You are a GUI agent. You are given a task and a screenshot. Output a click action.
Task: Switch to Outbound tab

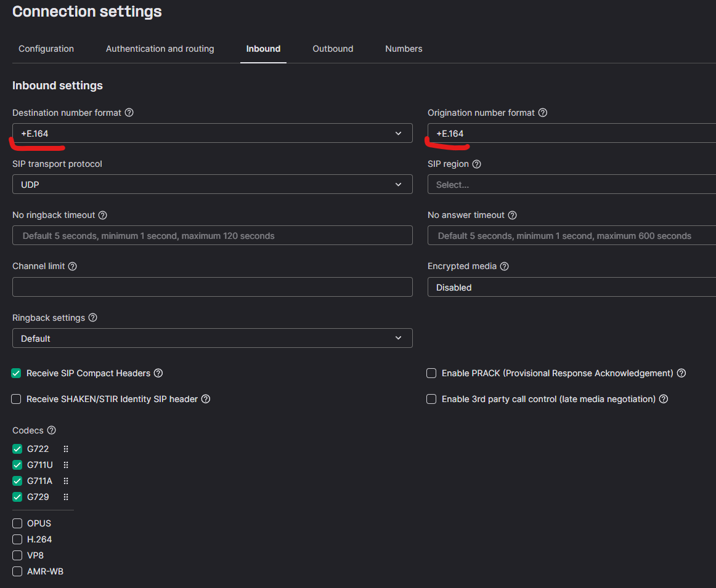(333, 49)
